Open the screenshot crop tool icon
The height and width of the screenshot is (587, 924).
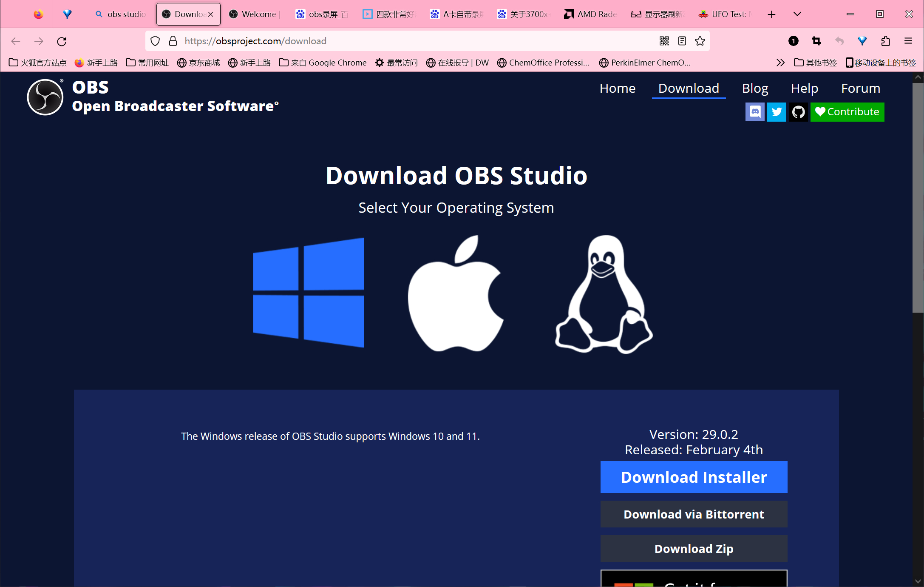(816, 41)
